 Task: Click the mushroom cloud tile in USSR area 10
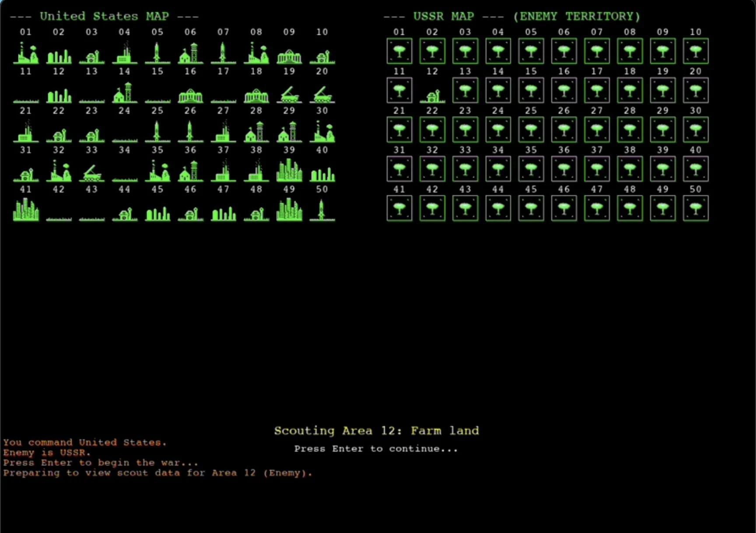[696, 51]
